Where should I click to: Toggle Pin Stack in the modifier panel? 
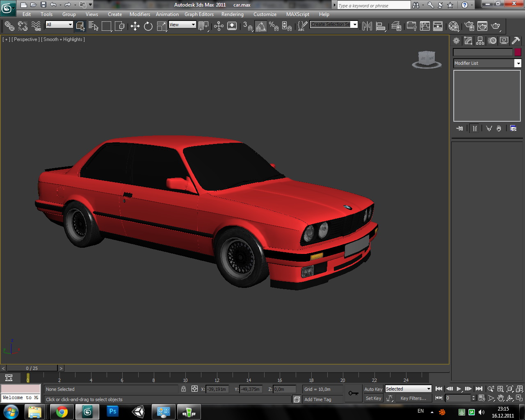pyautogui.click(x=459, y=128)
